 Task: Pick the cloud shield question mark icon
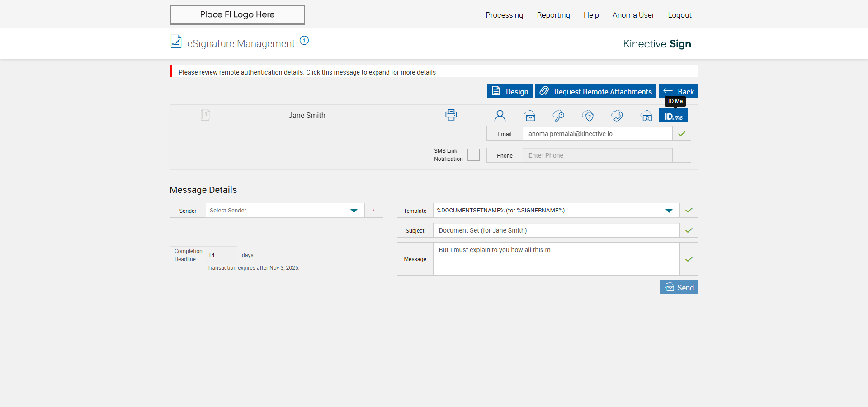pyautogui.click(x=588, y=116)
